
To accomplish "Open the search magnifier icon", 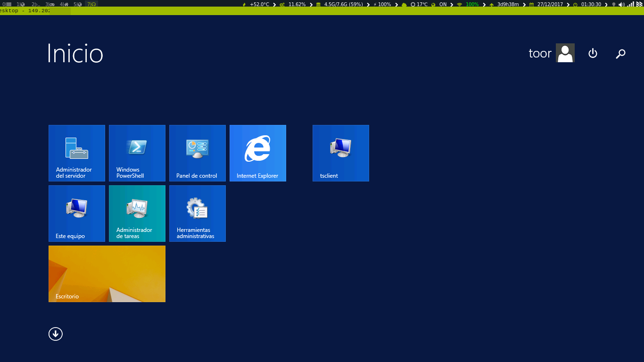I will 620,54.
